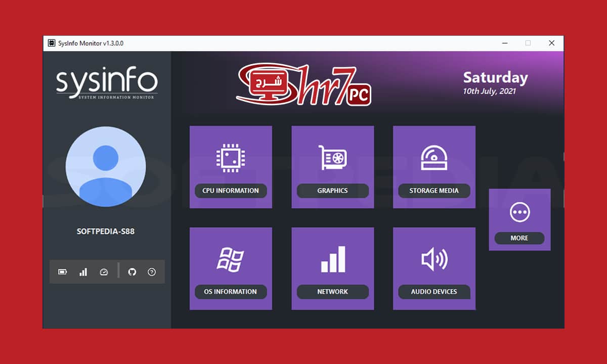Click the question mark help icon
Image resolution: width=607 pixels, height=364 pixels.
[152, 272]
